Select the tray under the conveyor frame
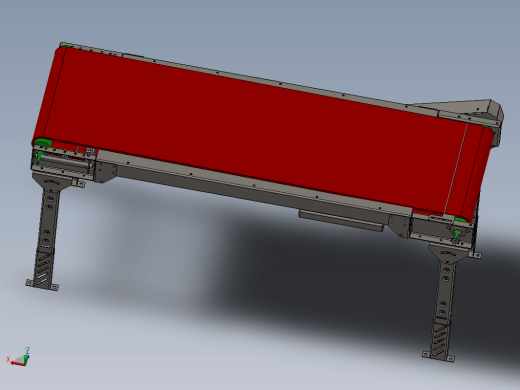Screen dimensions: 520x390 [342, 221]
